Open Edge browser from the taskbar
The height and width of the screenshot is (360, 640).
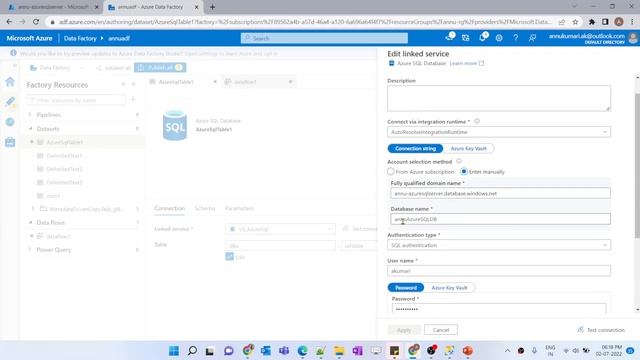[x=302, y=351]
